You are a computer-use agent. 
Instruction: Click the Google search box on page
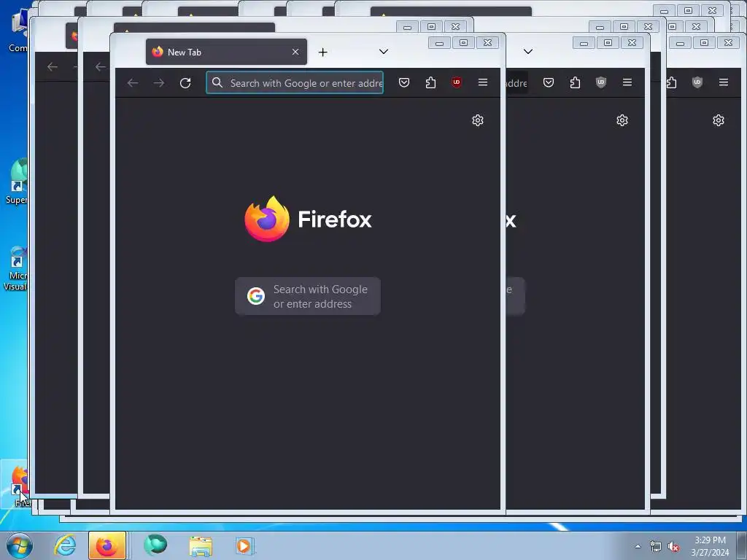pyautogui.click(x=308, y=296)
